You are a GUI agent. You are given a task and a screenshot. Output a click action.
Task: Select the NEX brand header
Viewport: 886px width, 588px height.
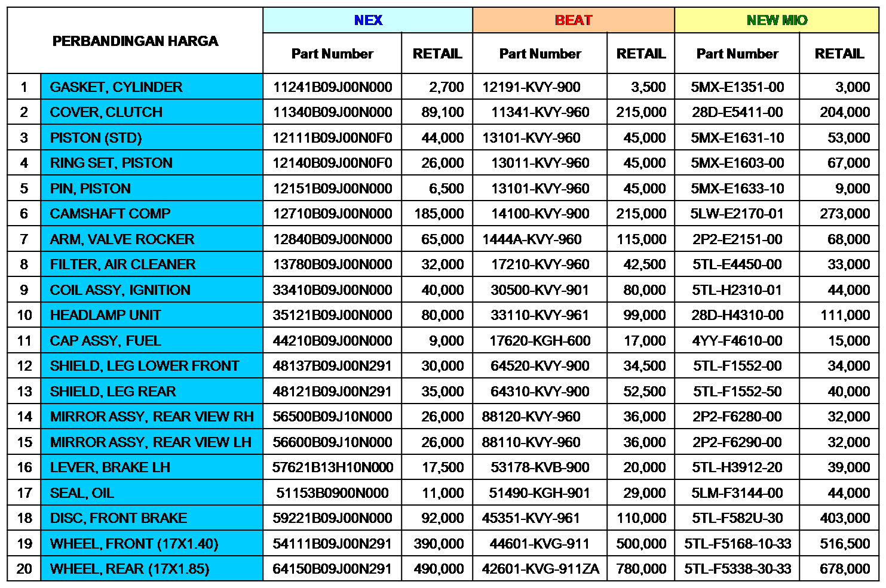click(368, 20)
